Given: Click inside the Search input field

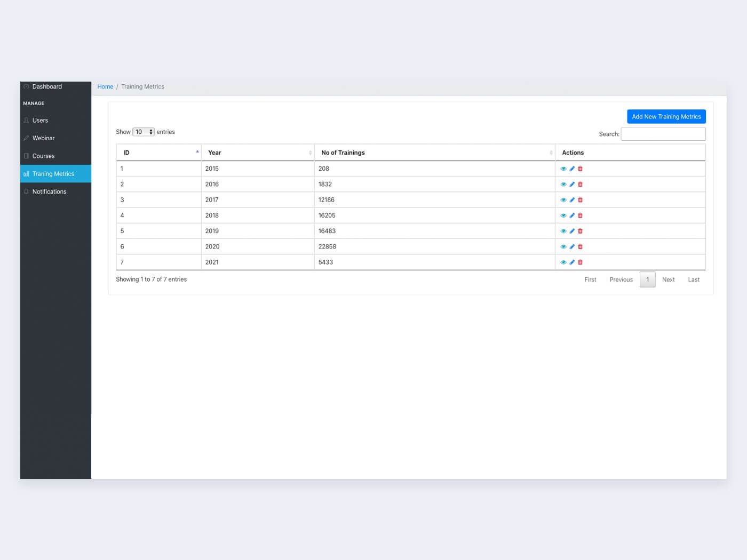Looking at the screenshot, I should coord(663,134).
